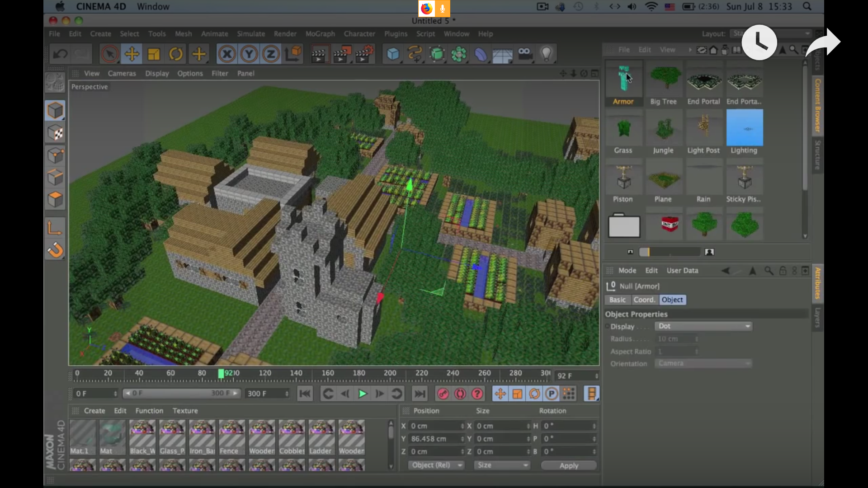Add a camera object icon

pos(524,54)
